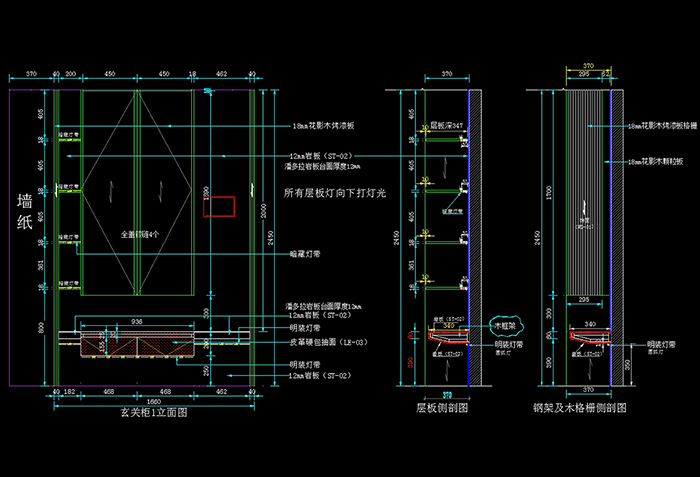This screenshot has width=700, height=477.
Task: Click the 1660 overall width dimension
Action: click(x=145, y=400)
